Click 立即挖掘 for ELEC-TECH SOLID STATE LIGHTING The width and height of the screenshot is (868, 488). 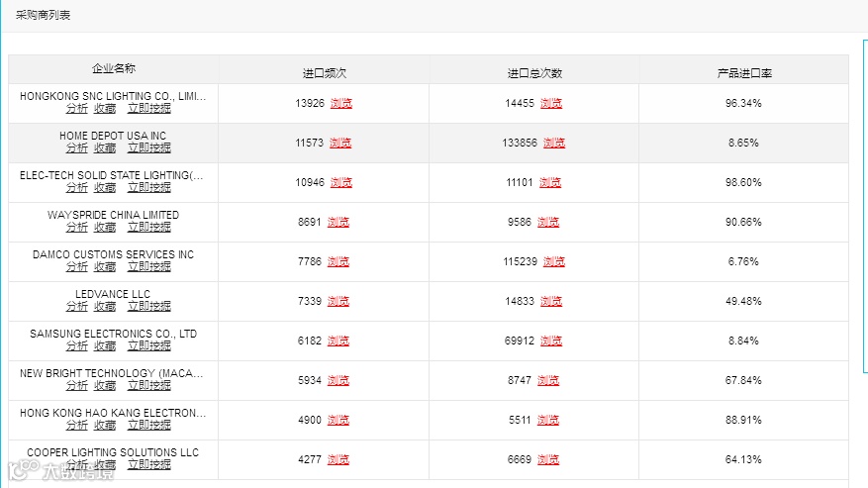[148, 188]
